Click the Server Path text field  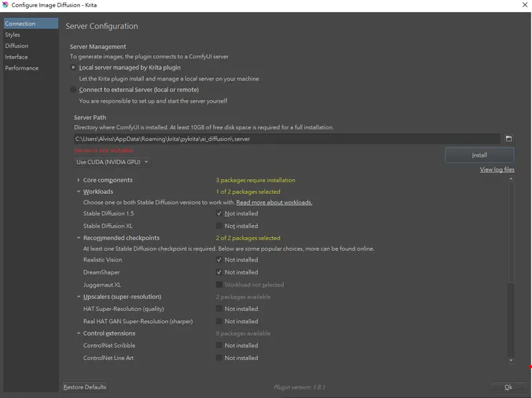[286, 139]
